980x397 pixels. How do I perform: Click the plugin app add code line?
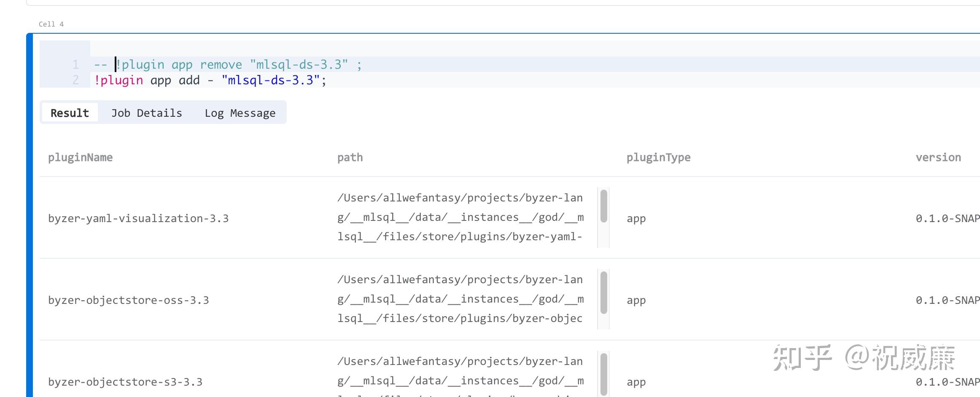pos(210,80)
